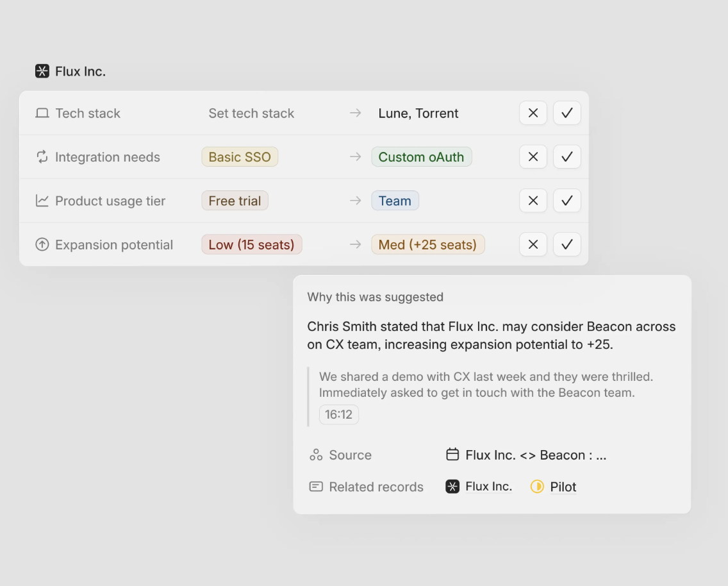
Task: Click the Pilot half-circle status icon
Action: click(x=537, y=487)
